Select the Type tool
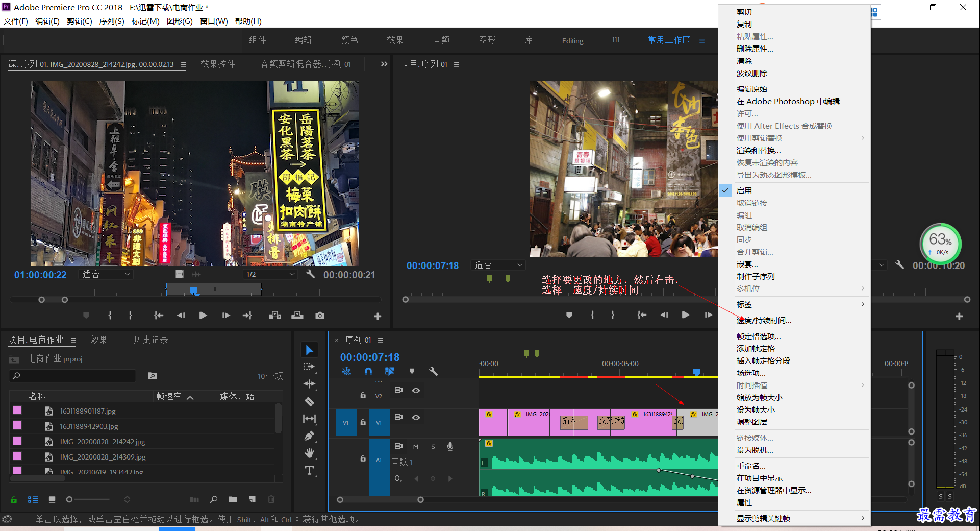 [x=309, y=470]
